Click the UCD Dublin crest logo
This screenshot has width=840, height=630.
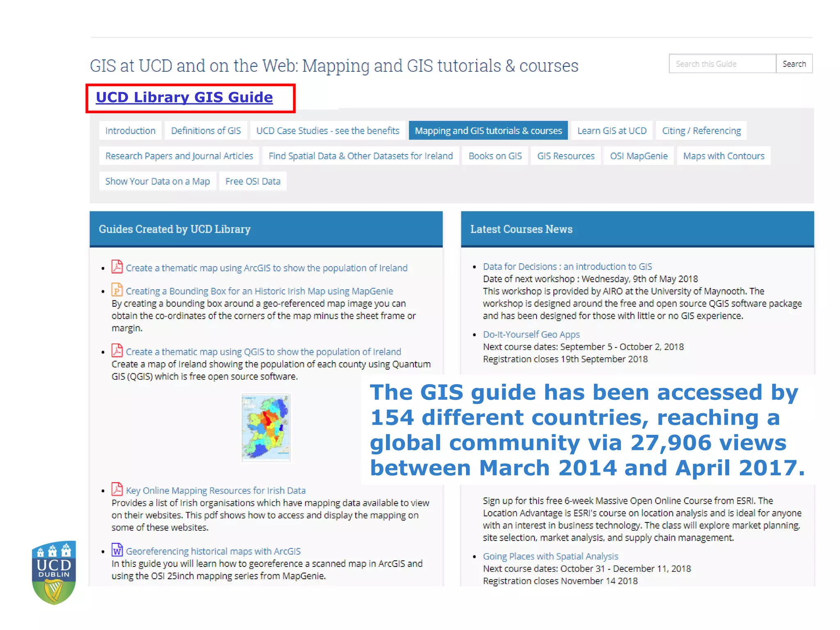[x=54, y=573]
